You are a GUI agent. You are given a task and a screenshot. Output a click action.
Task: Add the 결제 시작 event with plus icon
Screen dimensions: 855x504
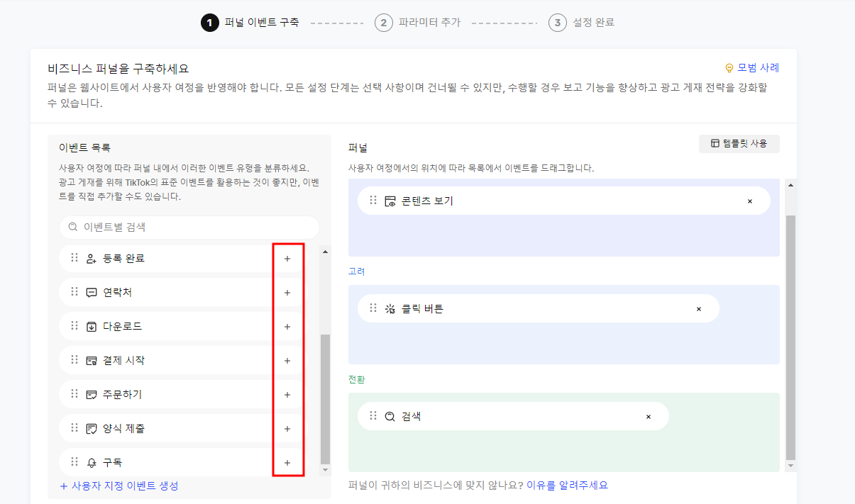click(287, 360)
